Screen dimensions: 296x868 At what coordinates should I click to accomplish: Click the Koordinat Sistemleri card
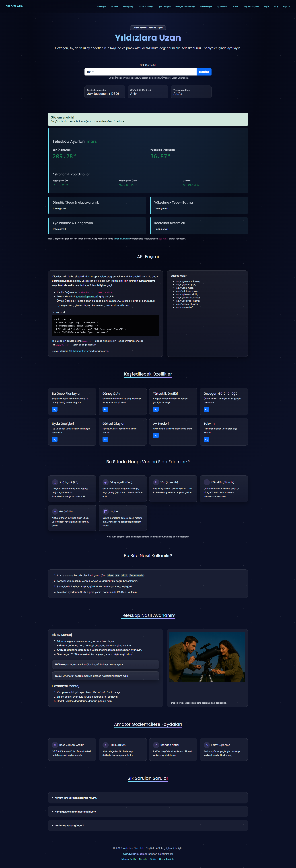199,226
